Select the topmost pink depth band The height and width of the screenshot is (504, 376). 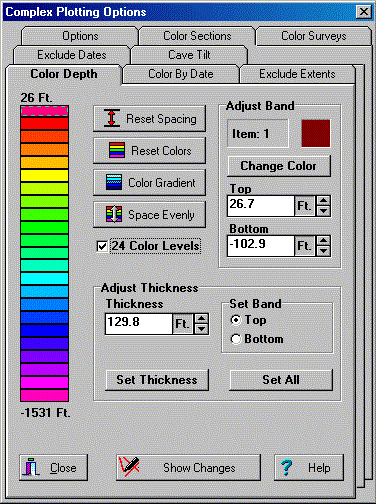[44, 111]
